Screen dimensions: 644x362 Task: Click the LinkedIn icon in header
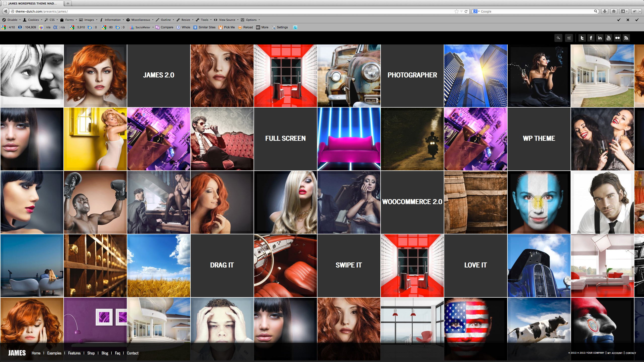click(600, 38)
